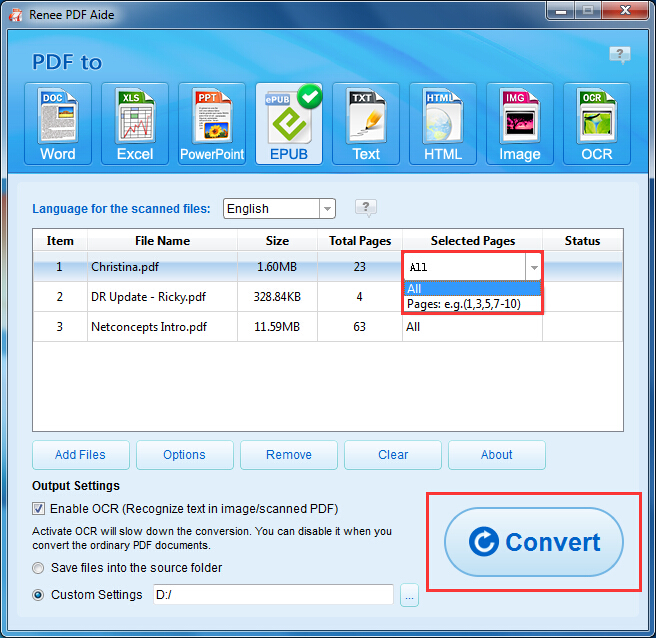Toggle the Enable OCR checkbox

(39, 509)
